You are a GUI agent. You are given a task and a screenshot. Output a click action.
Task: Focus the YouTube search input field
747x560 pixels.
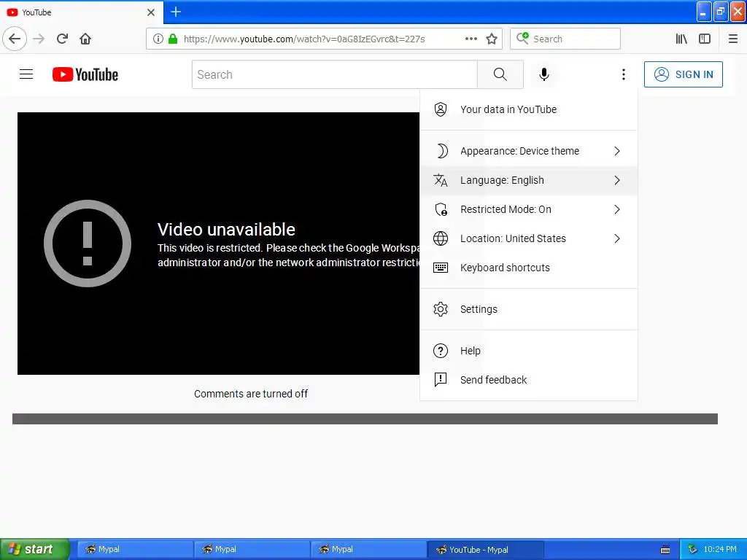click(x=334, y=74)
